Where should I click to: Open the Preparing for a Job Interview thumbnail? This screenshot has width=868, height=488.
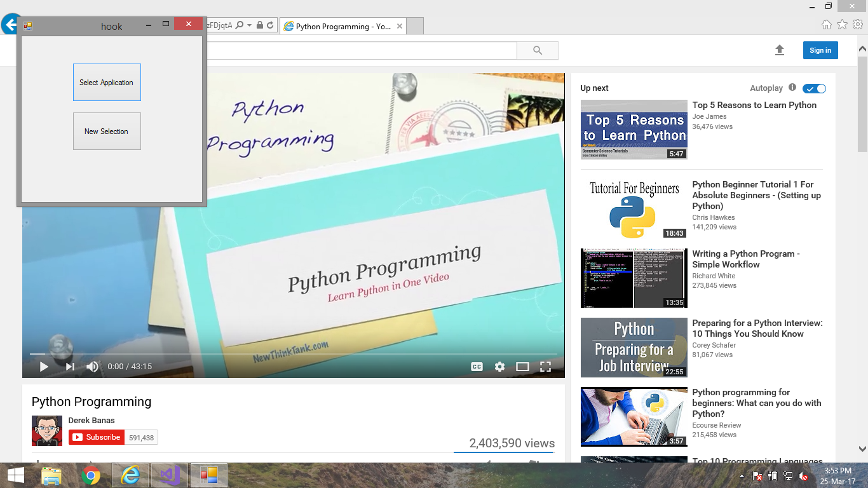click(634, 348)
